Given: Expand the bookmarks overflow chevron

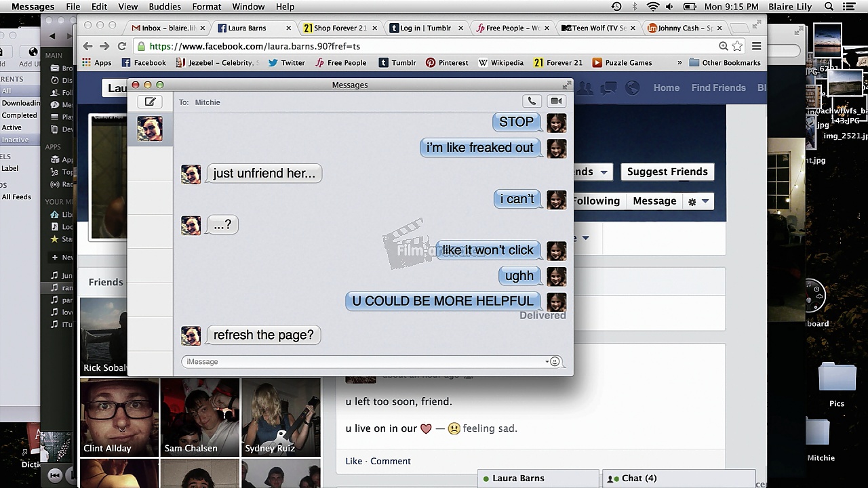Looking at the screenshot, I should (679, 62).
